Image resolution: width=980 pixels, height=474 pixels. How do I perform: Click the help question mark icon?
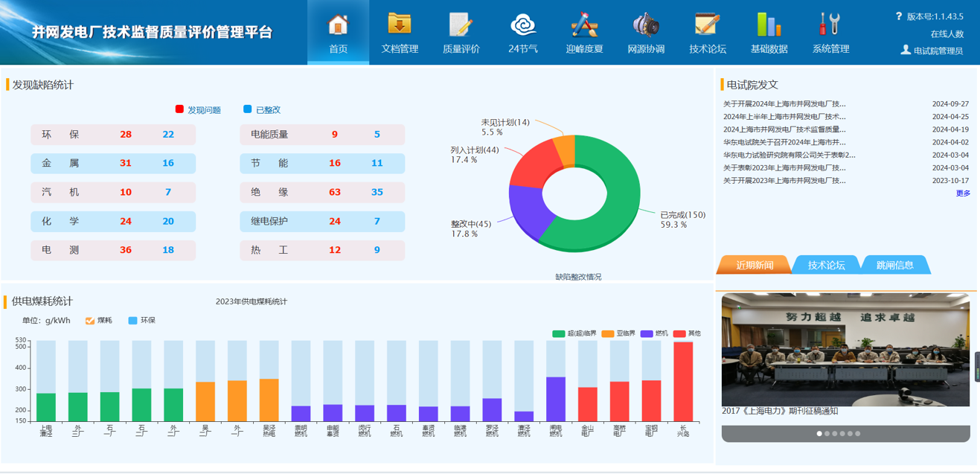[x=898, y=16]
